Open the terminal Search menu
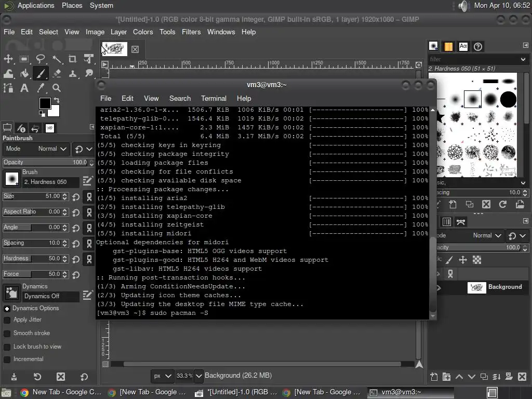 tap(180, 98)
